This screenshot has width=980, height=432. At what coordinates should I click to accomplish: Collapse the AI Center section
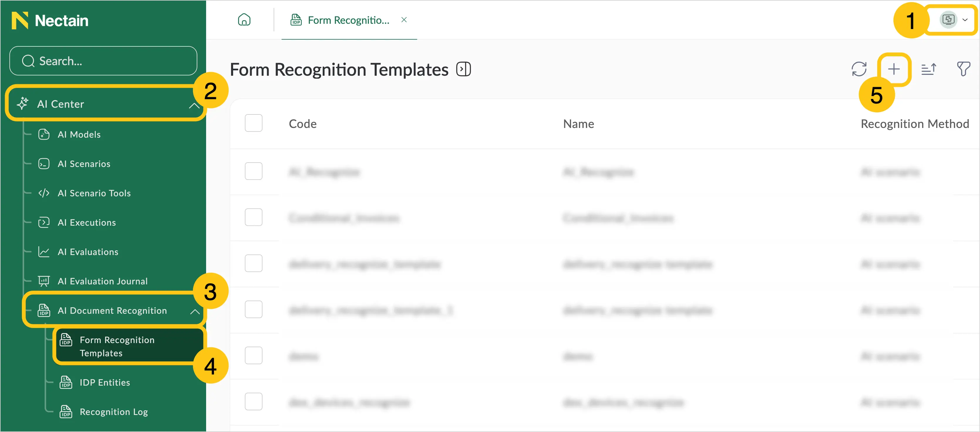[194, 105]
